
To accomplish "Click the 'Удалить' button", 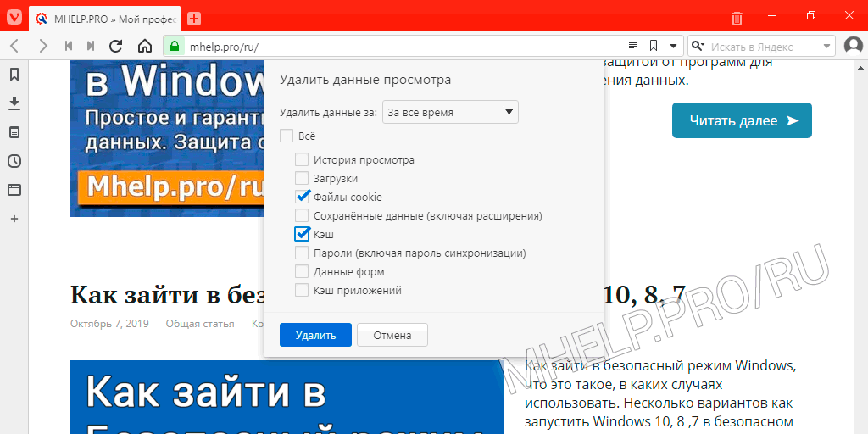I will pyautogui.click(x=315, y=335).
